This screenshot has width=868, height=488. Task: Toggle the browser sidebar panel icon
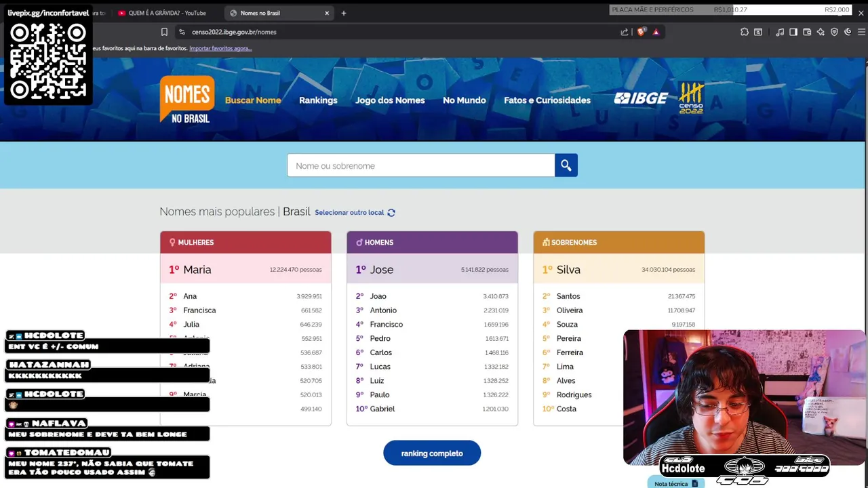click(x=793, y=32)
